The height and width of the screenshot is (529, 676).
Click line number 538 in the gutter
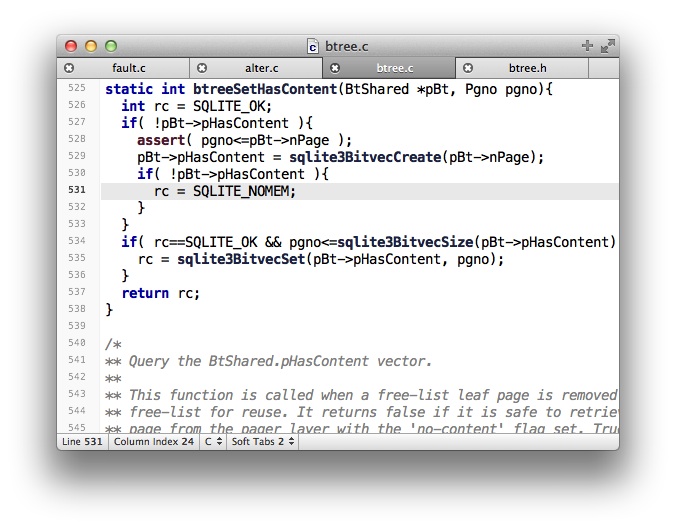point(77,327)
